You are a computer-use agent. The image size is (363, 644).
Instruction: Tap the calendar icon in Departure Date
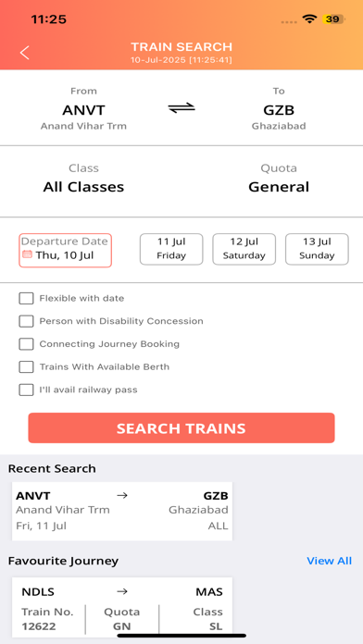click(x=27, y=254)
